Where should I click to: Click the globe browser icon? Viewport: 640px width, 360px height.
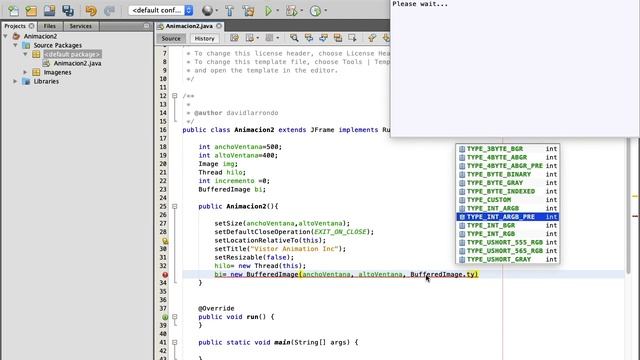coord(207,11)
